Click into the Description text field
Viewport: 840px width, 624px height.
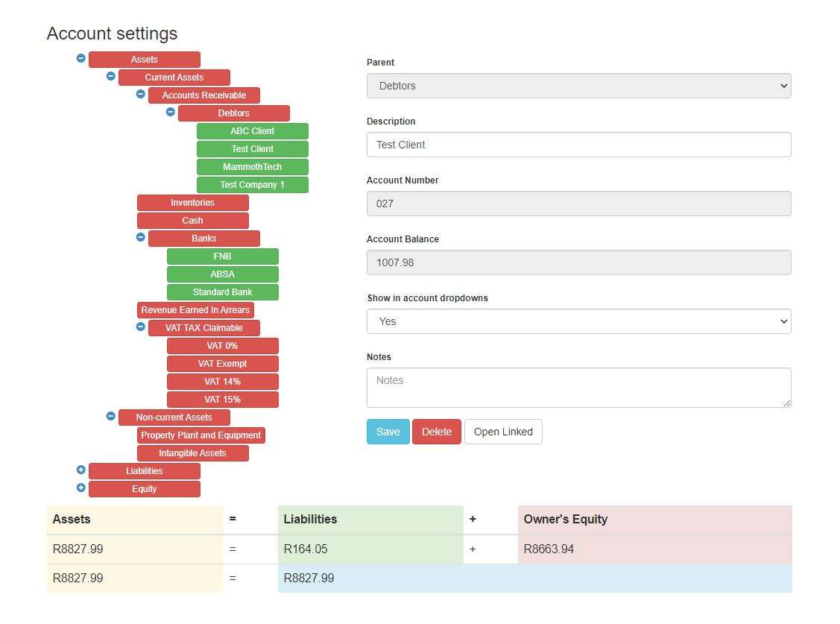point(578,145)
